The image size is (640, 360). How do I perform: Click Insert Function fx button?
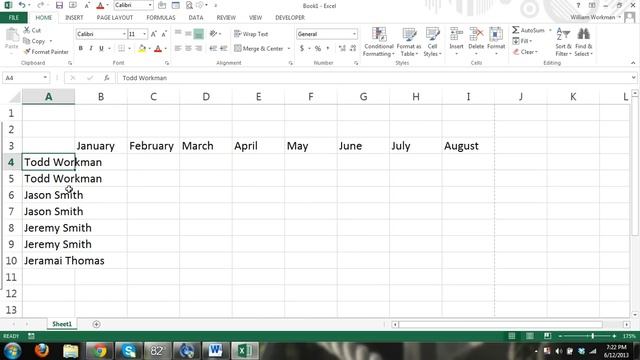tap(107, 78)
